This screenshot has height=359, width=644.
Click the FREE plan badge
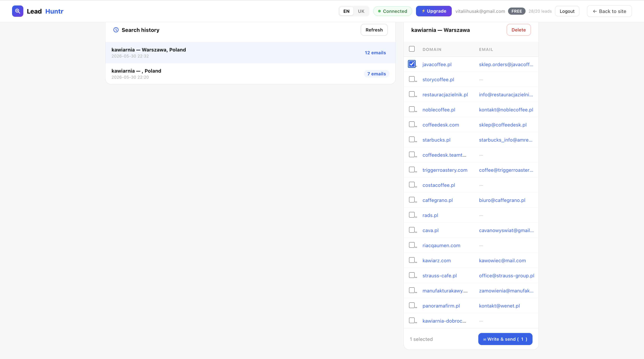pos(517,11)
